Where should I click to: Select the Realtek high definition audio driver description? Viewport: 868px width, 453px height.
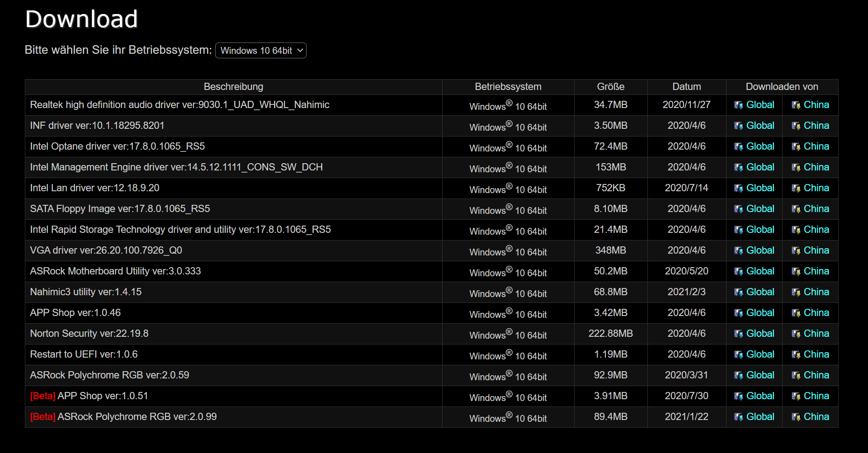[179, 105]
